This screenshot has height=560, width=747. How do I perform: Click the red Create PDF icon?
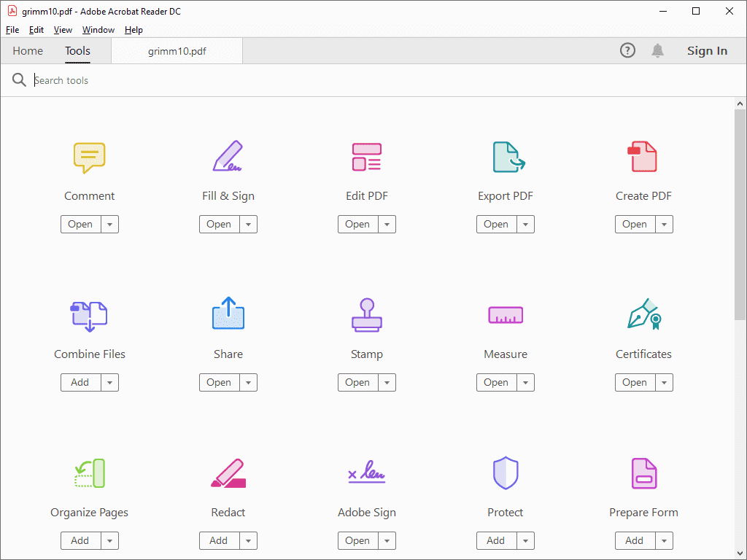[642, 156]
